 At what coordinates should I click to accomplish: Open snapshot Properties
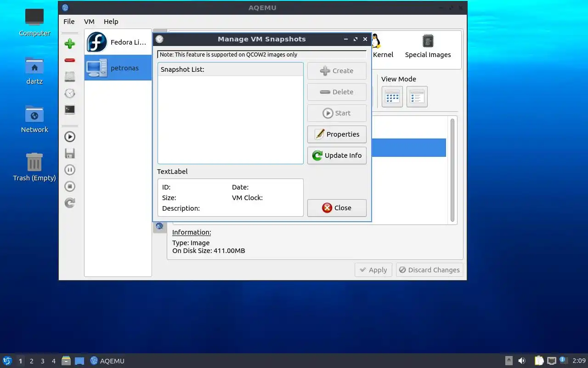tap(337, 134)
